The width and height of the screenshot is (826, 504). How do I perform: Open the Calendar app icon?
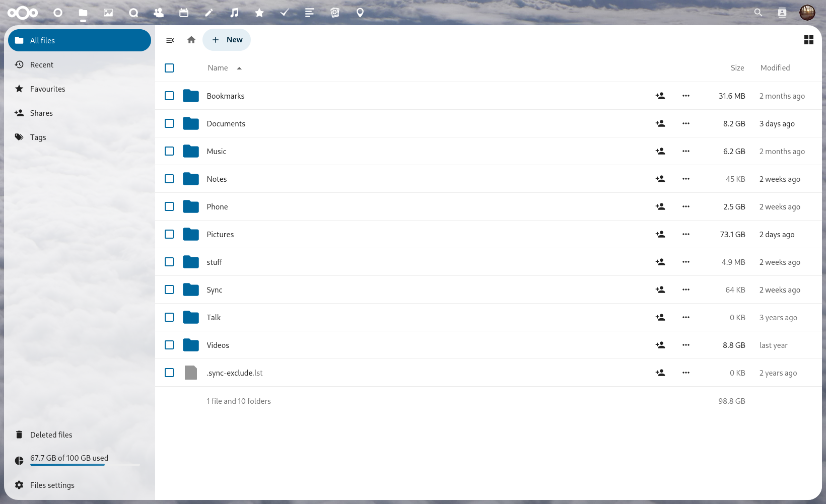click(x=184, y=13)
